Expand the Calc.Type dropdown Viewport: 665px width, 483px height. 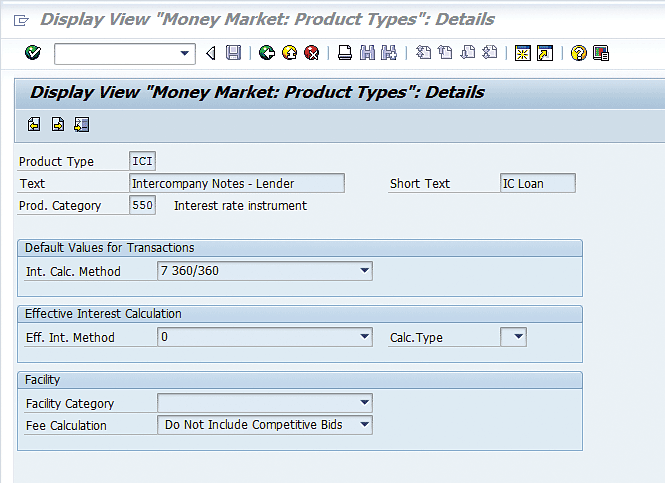coord(518,337)
